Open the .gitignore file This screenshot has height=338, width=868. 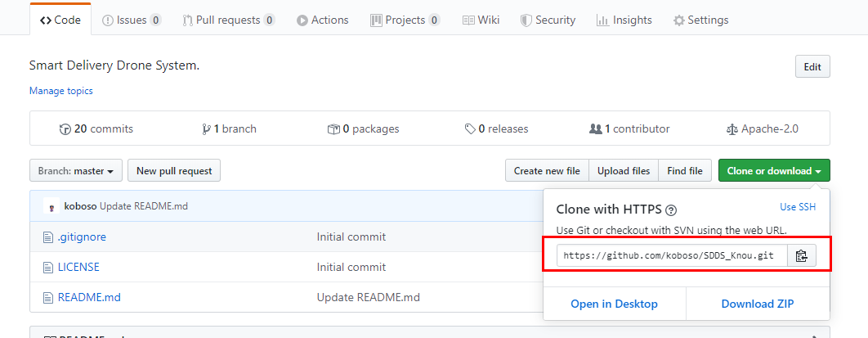pos(82,237)
